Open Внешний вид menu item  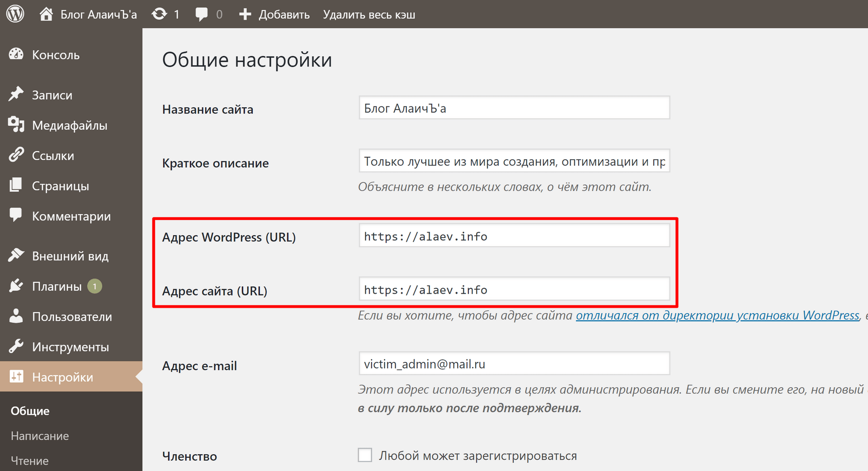(71, 256)
